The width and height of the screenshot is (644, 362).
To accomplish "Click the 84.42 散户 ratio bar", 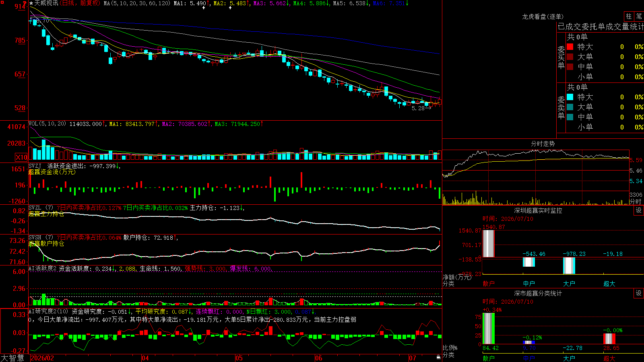I will pos(489,329).
